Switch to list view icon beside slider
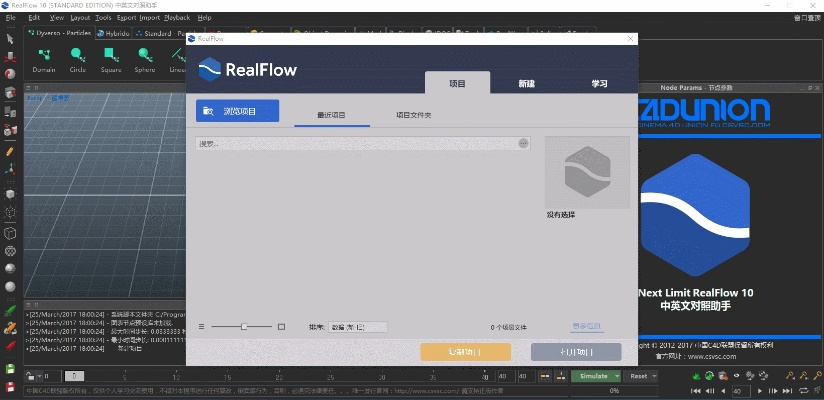The image size is (824, 400). (x=201, y=326)
